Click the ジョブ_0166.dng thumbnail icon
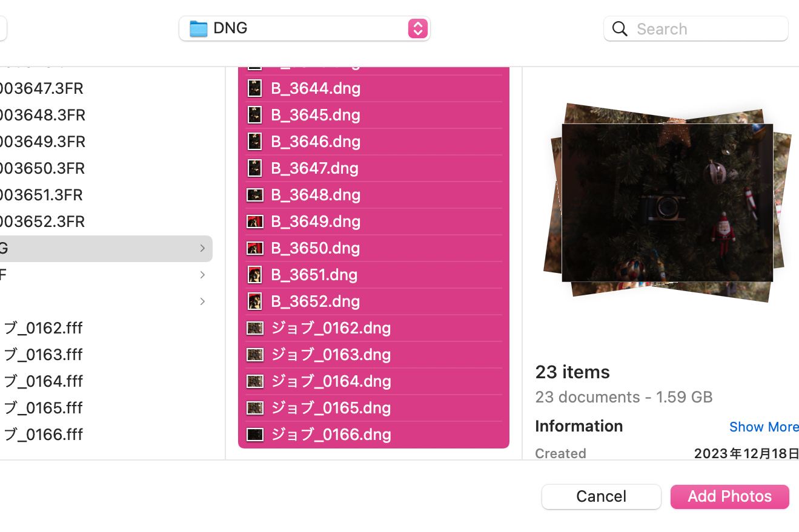 tap(255, 435)
